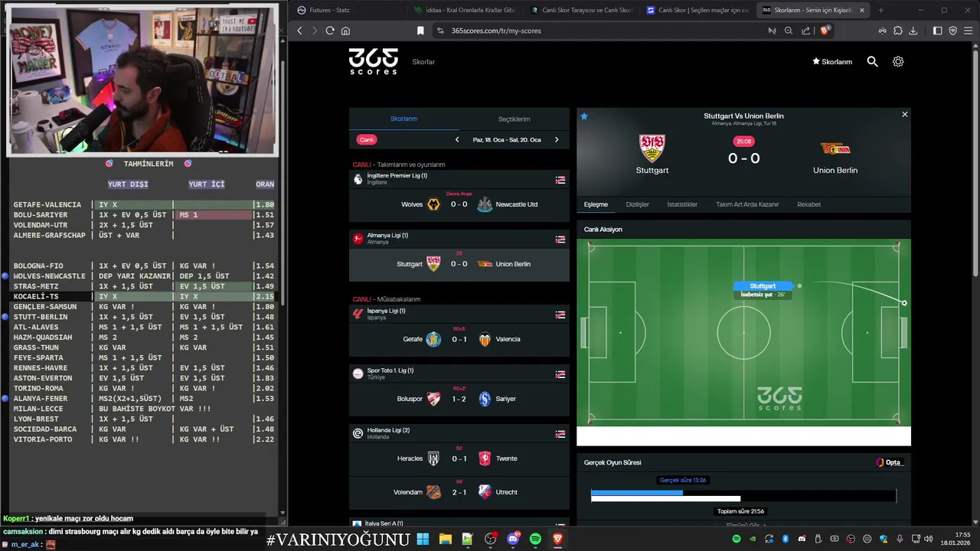Click the browser back arrow
The image size is (980, 551).
(299, 31)
